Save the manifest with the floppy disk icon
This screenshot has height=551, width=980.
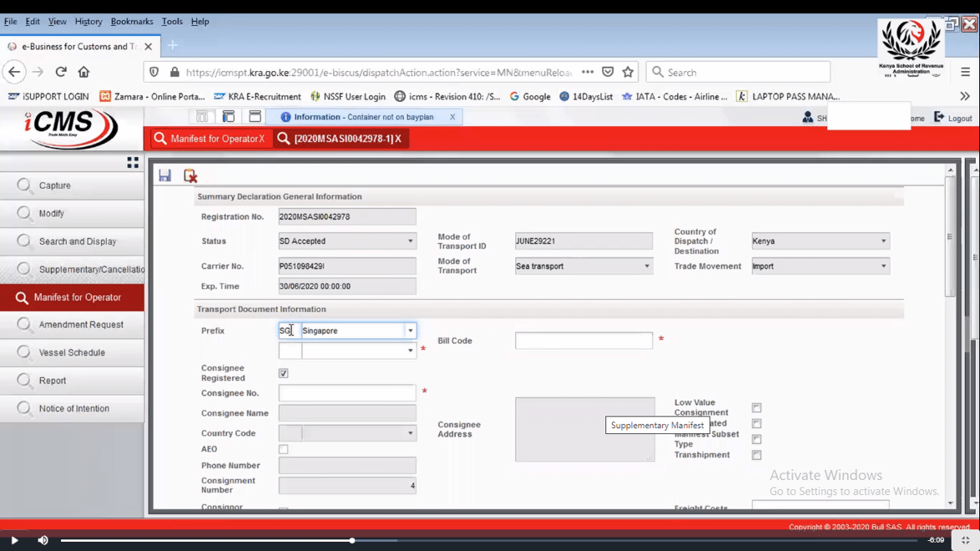(x=164, y=176)
